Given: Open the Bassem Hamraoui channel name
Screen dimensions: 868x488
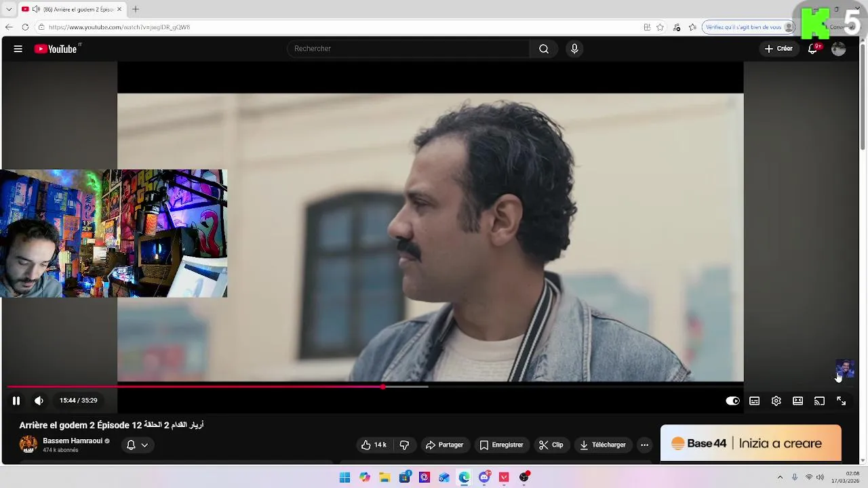Looking at the screenshot, I should pos(73,441).
